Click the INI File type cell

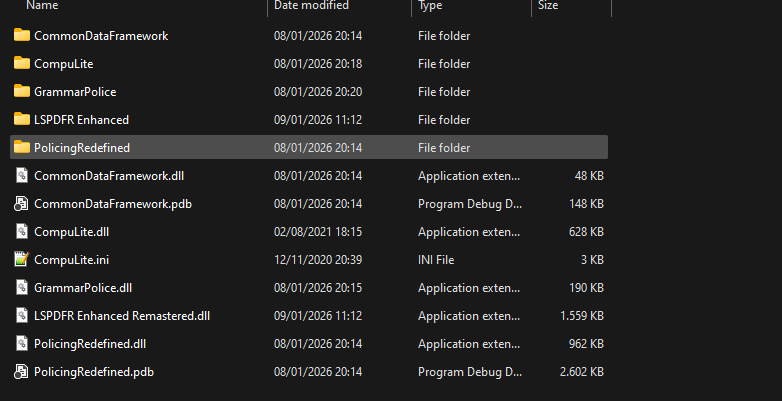pos(436,259)
